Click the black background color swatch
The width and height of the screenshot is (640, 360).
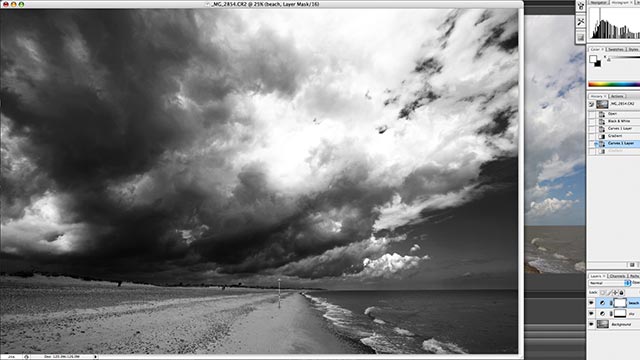click(598, 64)
